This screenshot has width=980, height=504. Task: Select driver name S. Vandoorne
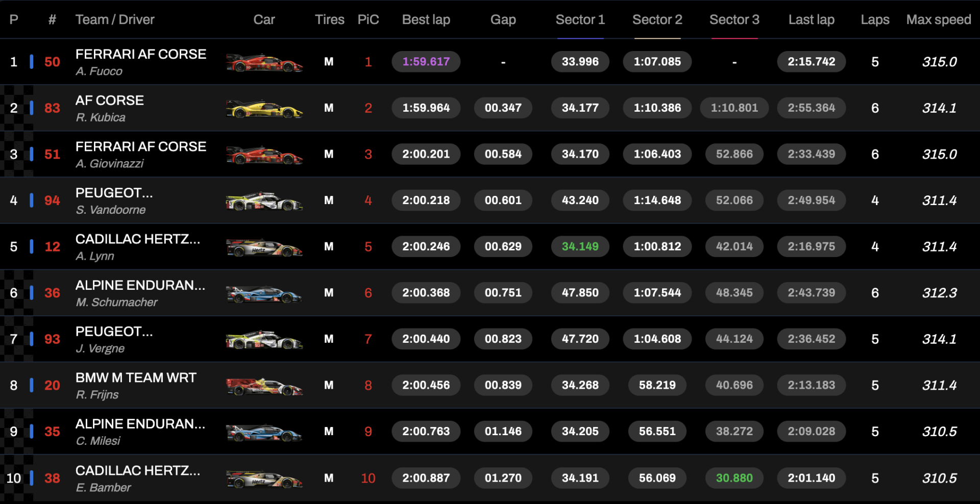tap(111, 210)
